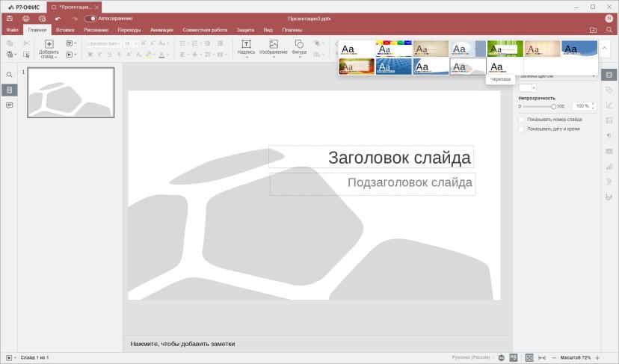Click the Изображение insert image icon
This screenshot has width=619, height=364.
(x=273, y=44)
